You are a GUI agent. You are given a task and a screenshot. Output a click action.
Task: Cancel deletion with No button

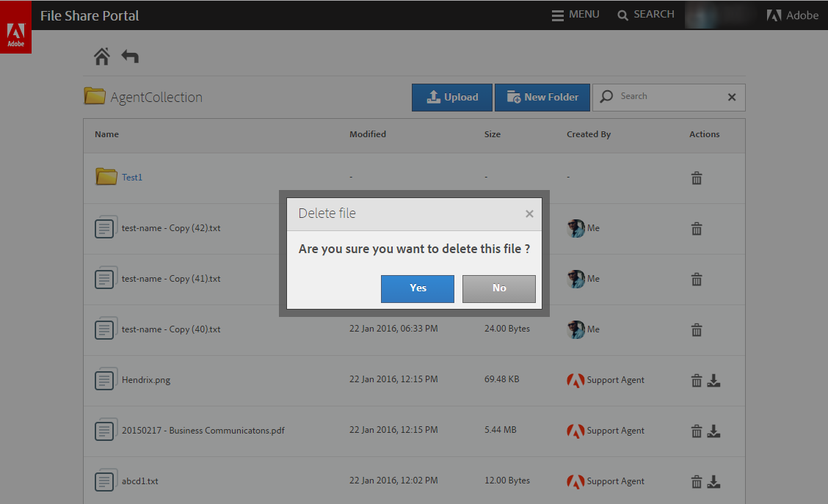click(499, 288)
